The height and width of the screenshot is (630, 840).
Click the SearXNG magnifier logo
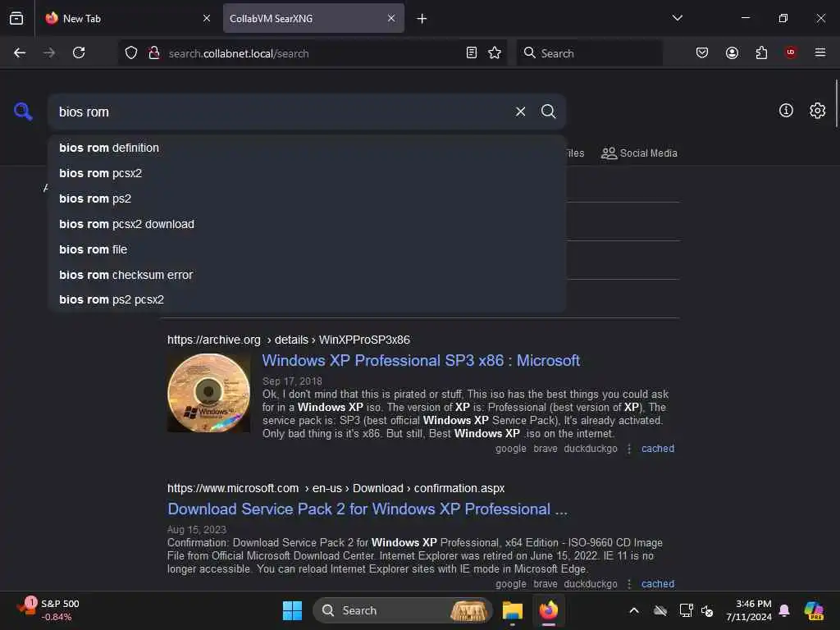tap(23, 112)
